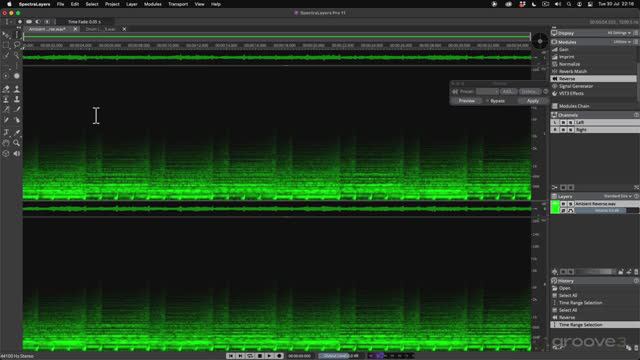Screen dimensions: 640x360
Task: Adjust the output level slider
Action: pyautogui.click(x=340, y=356)
